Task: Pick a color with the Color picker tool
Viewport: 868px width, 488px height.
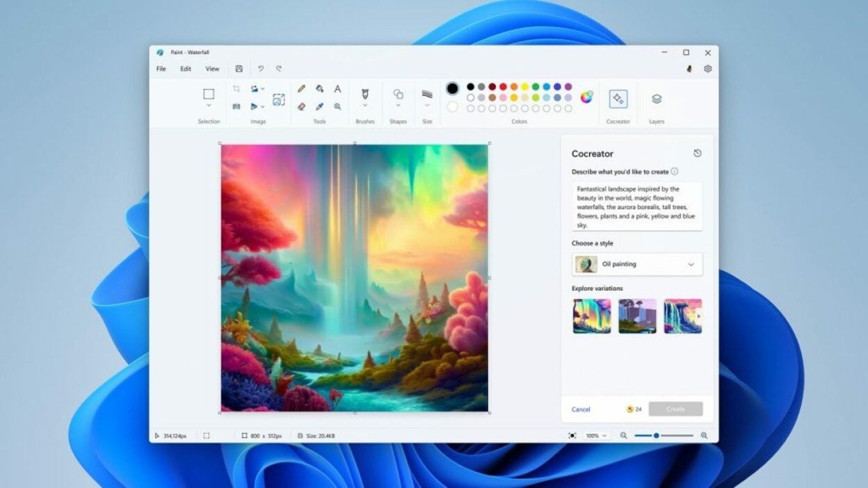Action: (x=319, y=106)
